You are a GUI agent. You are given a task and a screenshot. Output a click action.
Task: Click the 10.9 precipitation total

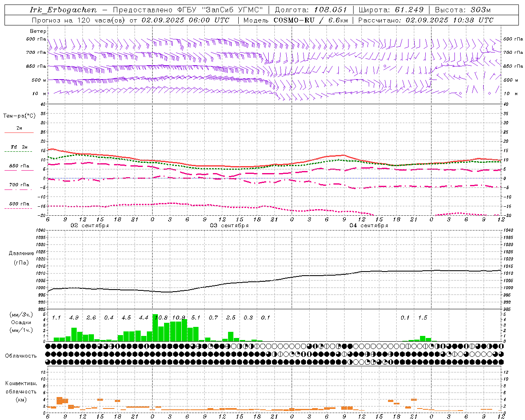coord(179,318)
